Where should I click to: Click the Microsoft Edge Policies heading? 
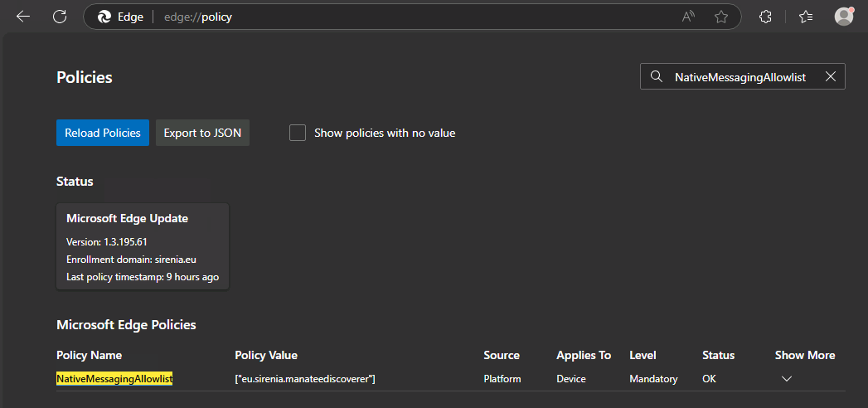tap(126, 325)
